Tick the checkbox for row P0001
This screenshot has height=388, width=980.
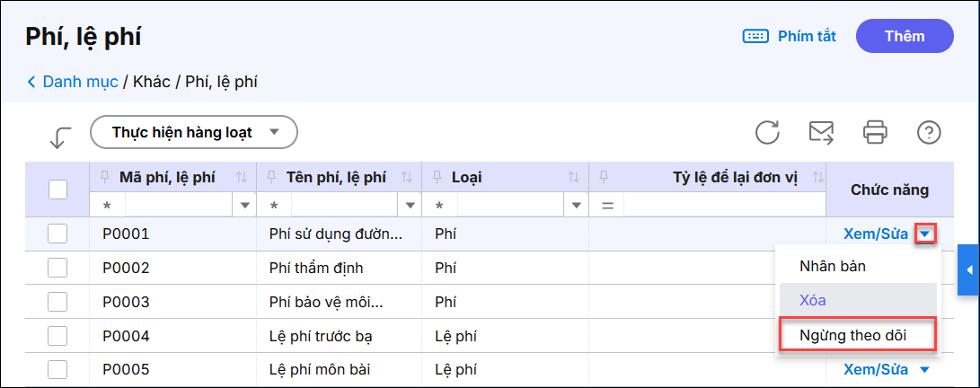click(x=57, y=234)
